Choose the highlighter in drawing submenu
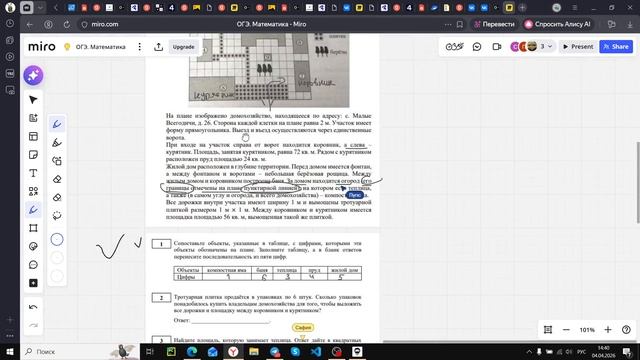This screenshot has height=360, width=640. (x=57, y=142)
